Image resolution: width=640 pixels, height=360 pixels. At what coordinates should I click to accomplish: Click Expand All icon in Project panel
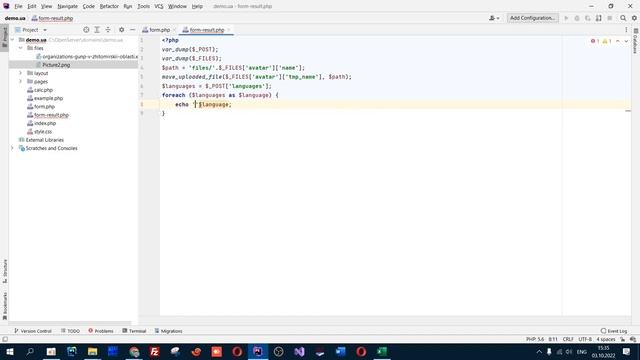pyautogui.click(x=97, y=30)
